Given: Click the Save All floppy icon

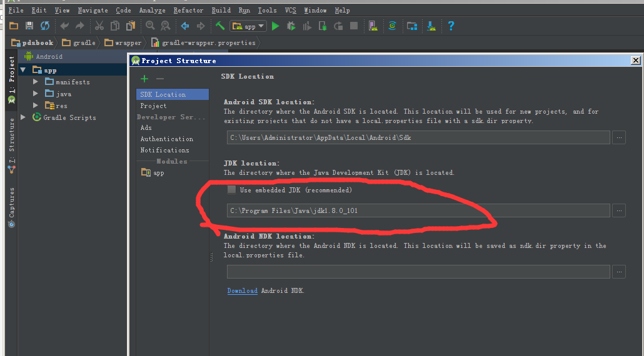Looking at the screenshot, I should point(29,26).
